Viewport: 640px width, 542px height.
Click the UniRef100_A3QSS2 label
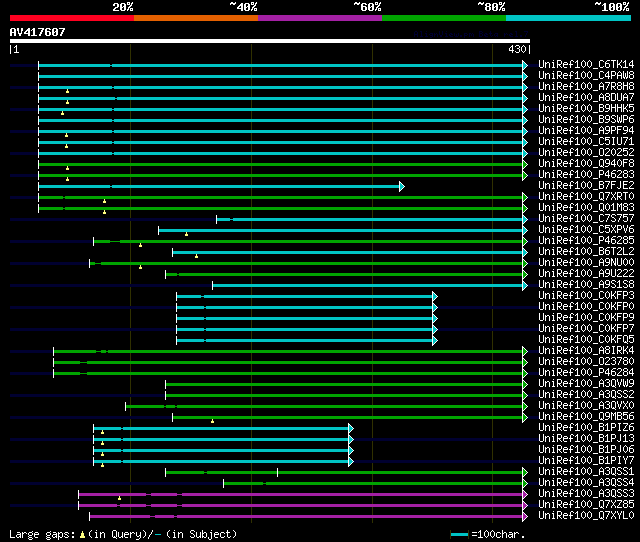586,395
